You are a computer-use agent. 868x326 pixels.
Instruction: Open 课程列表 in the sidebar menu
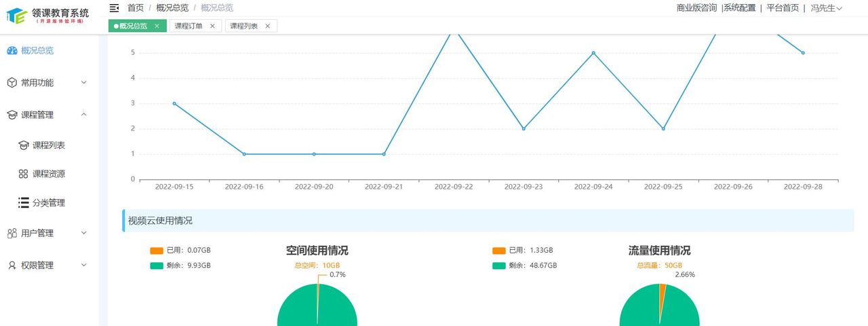[49, 145]
